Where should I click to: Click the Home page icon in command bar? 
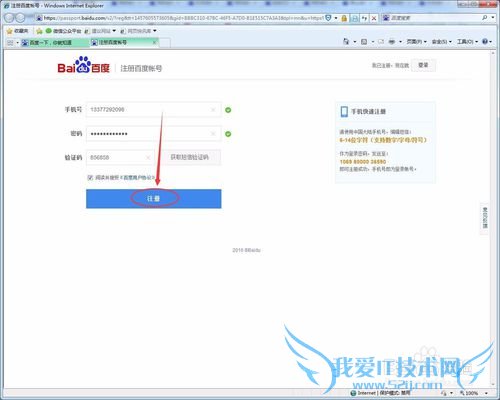pos(346,42)
